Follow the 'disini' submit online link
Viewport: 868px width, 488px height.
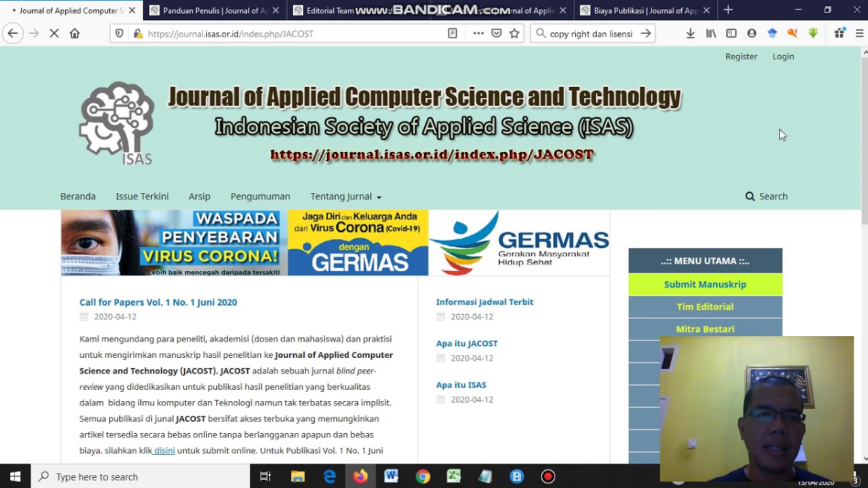point(164,450)
